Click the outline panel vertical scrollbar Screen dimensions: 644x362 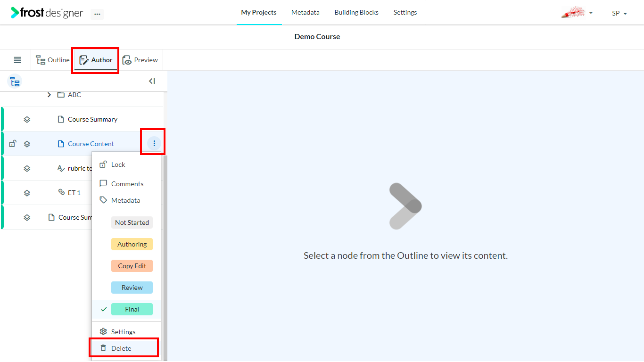(165, 258)
